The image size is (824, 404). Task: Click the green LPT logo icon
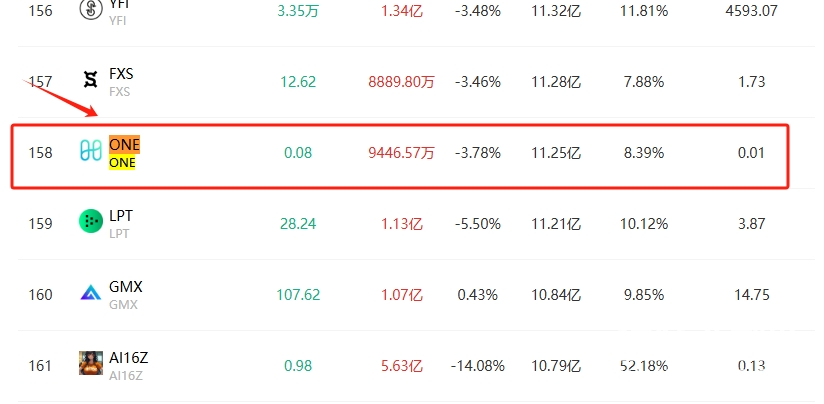click(91, 221)
